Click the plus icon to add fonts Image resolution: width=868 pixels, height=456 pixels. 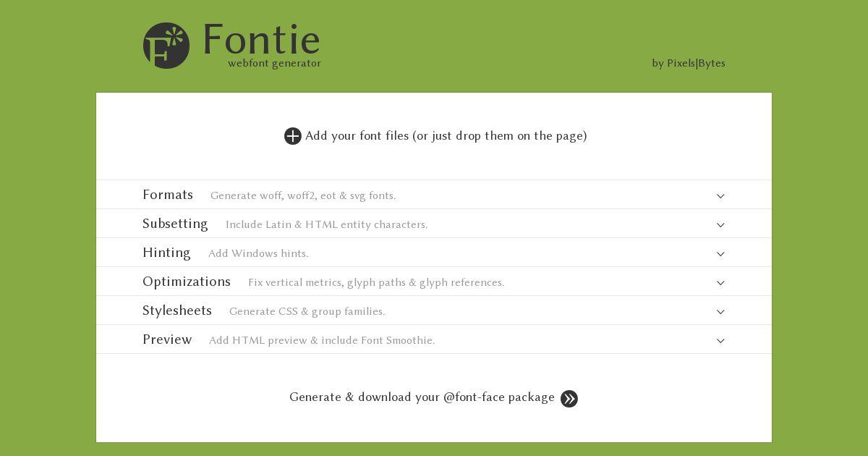click(x=292, y=136)
